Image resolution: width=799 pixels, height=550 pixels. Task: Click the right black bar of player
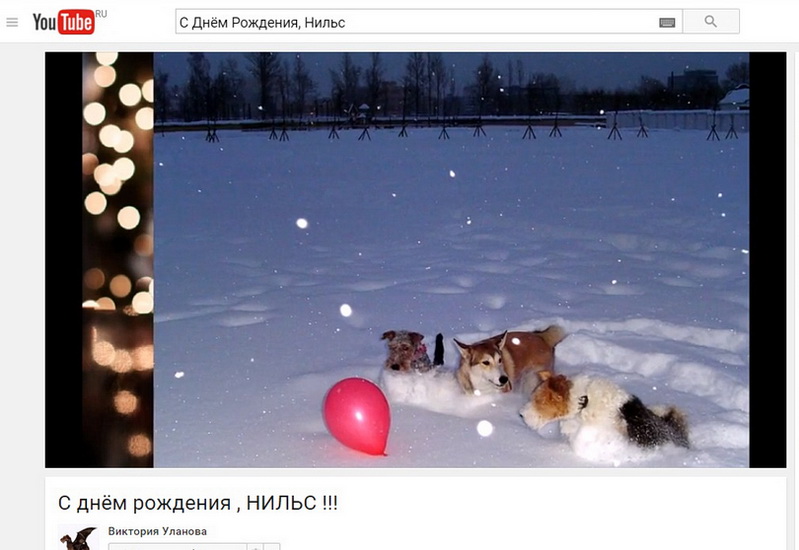coord(767,259)
